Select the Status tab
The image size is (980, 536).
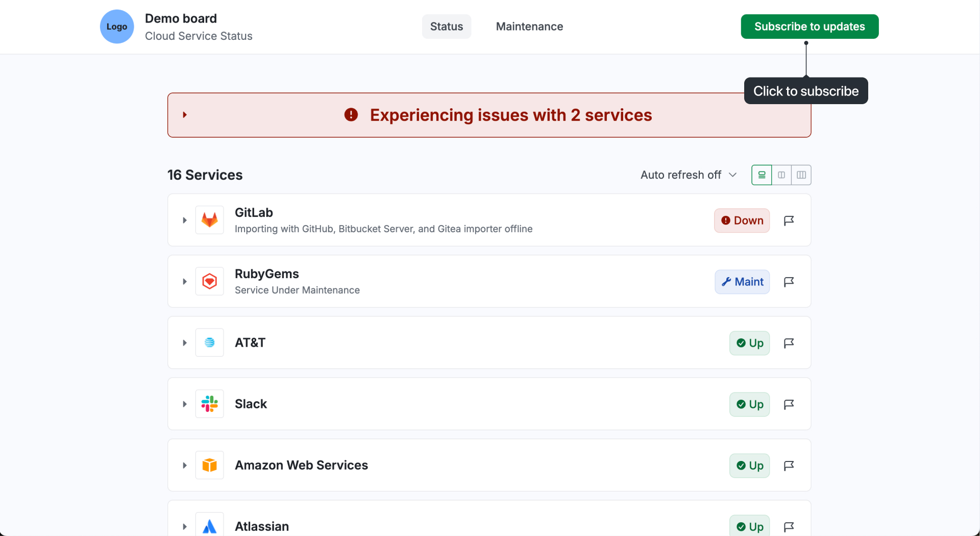[447, 27]
